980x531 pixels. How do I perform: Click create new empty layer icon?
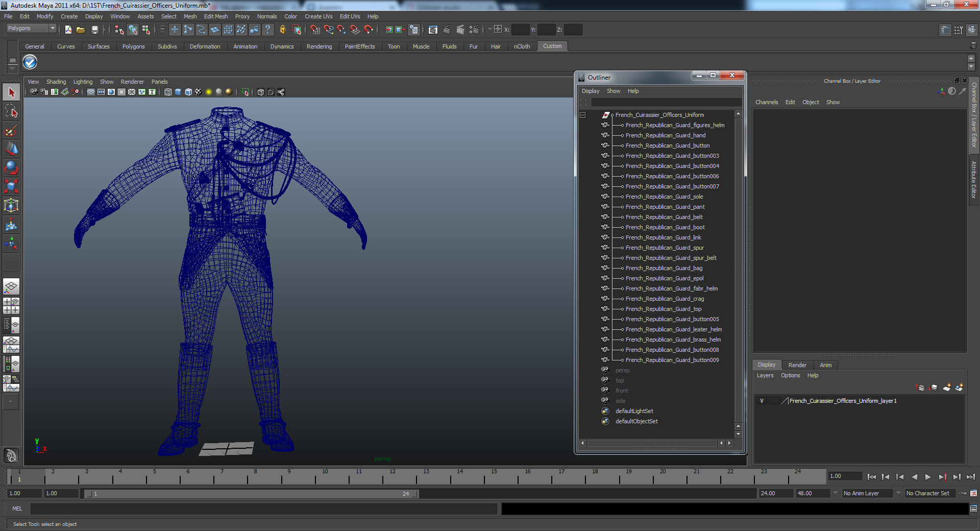[946, 388]
